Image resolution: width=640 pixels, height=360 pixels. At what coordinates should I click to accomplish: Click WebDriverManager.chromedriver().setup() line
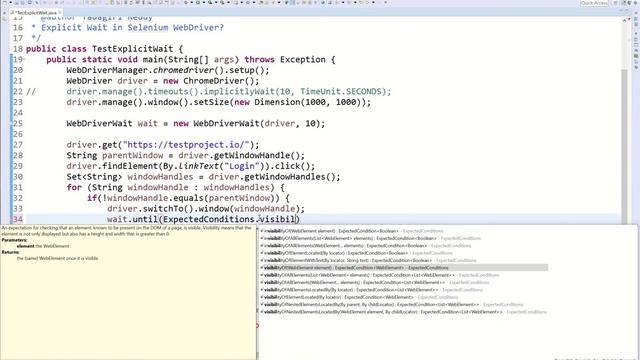click(168, 70)
